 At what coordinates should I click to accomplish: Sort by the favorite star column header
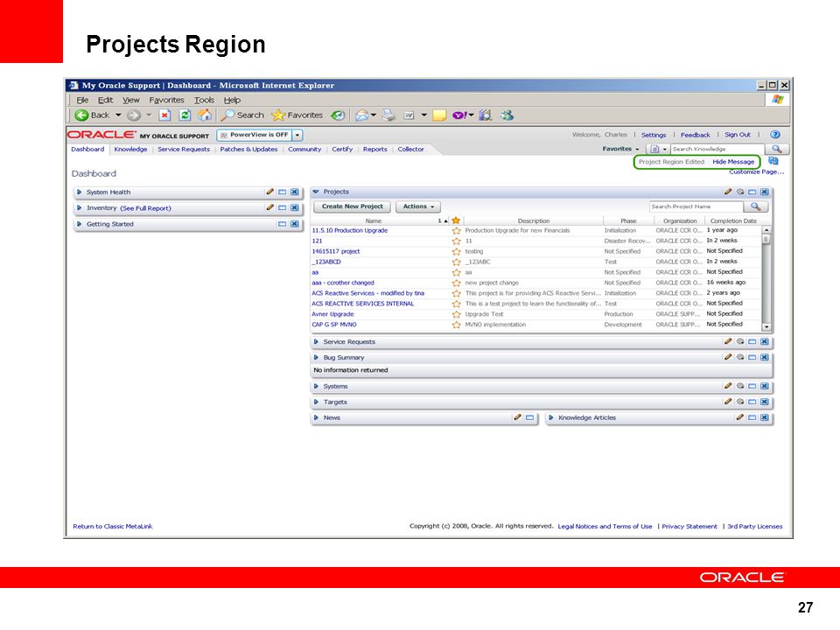point(456,220)
